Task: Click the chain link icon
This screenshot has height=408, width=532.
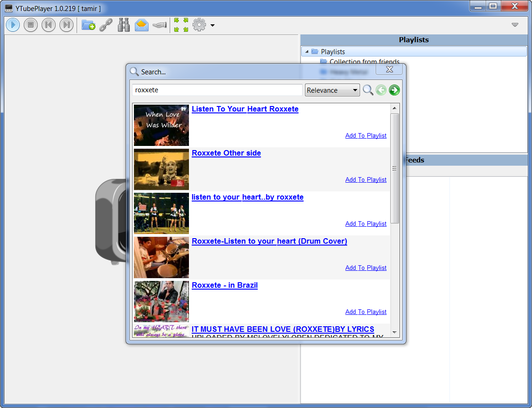Action: tap(106, 25)
